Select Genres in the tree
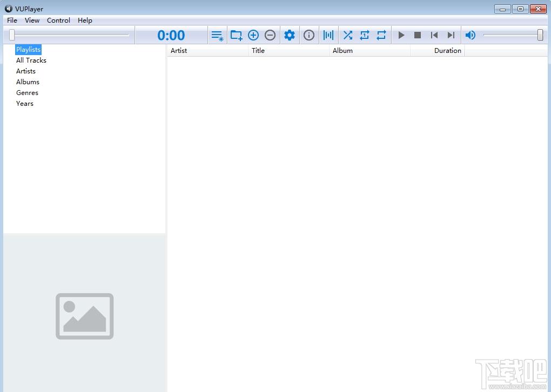The width and height of the screenshot is (551, 392). (x=27, y=93)
